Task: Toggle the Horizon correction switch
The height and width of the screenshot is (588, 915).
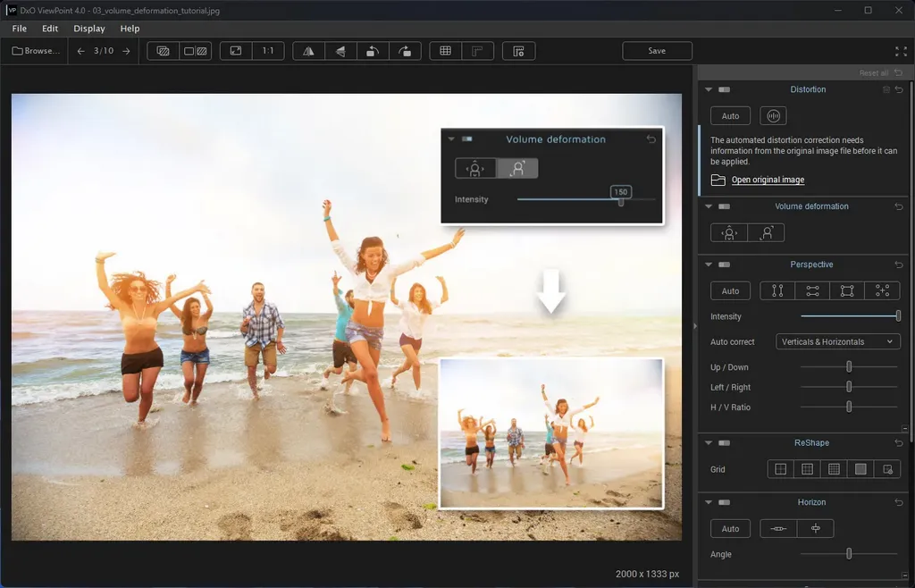Action: click(x=724, y=503)
